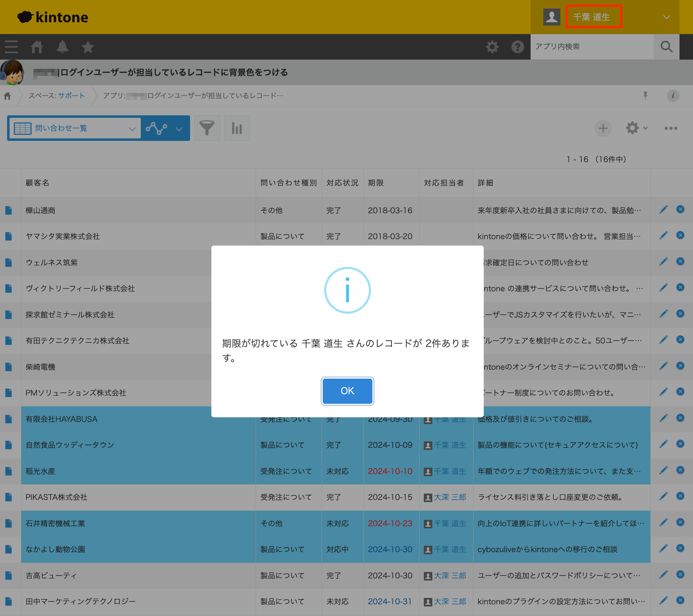Image resolution: width=693 pixels, height=616 pixels.
Task: Open favorites with the star icon
Action: [x=88, y=47]
